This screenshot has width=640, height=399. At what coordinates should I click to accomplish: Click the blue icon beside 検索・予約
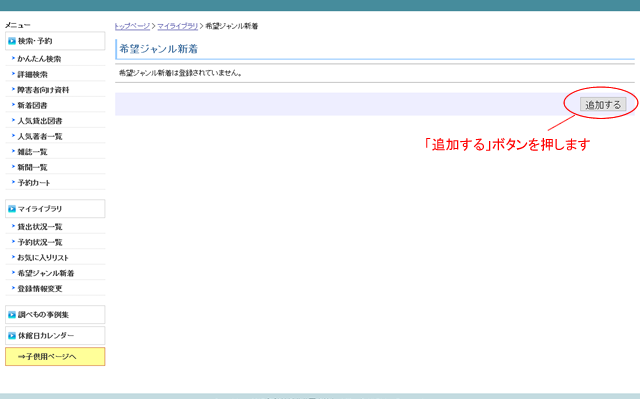[12, 41]
